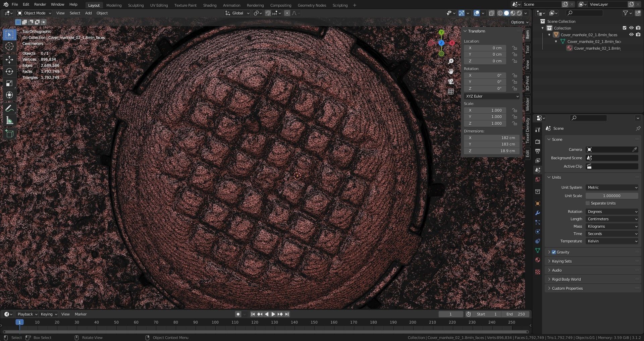Open the World properties tab icon
Viewport: 644px width, 341px height.
tap(538, 179)
